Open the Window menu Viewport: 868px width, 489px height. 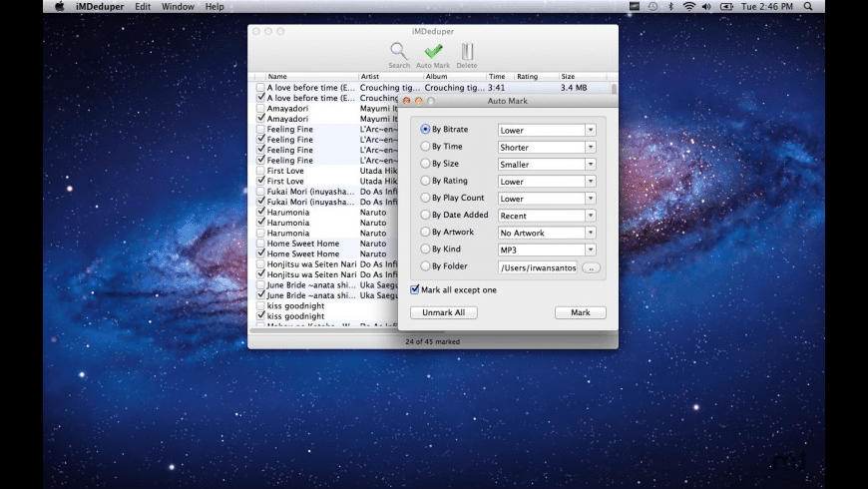[x=178, y=7]
